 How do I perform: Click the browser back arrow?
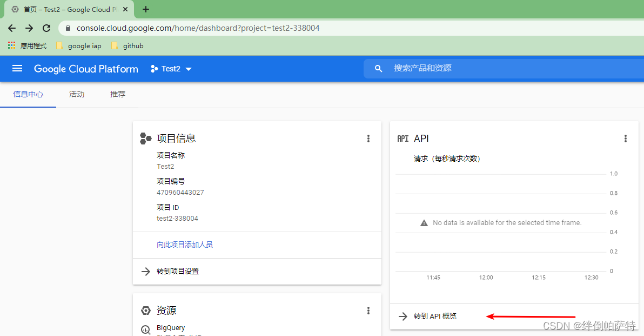point(12,28)
